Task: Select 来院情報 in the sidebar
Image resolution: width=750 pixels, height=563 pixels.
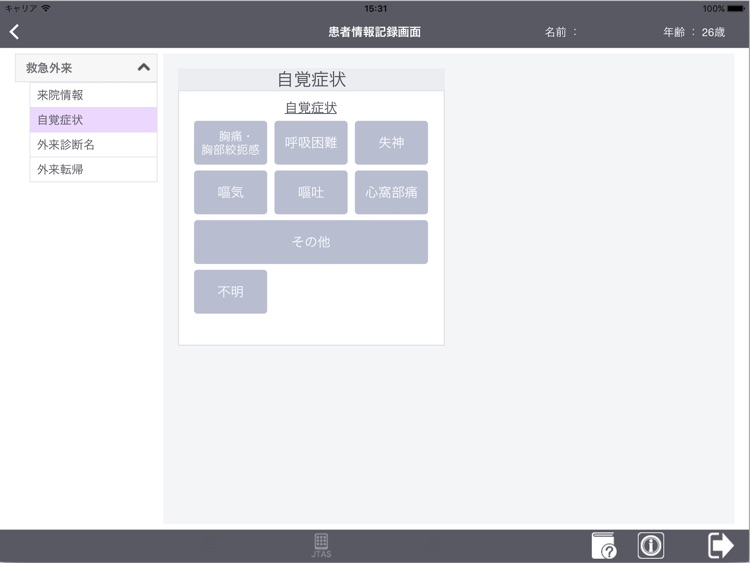Action: coord(93,95)
